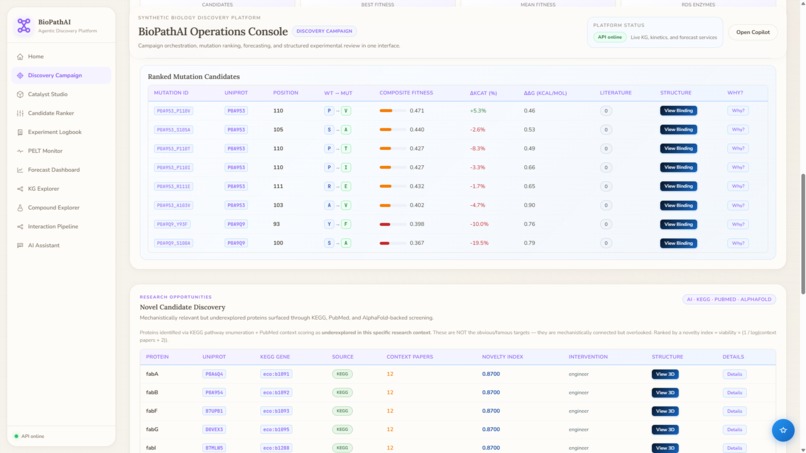Click View Binding for 0.367 fitness row

coord(679,243)
